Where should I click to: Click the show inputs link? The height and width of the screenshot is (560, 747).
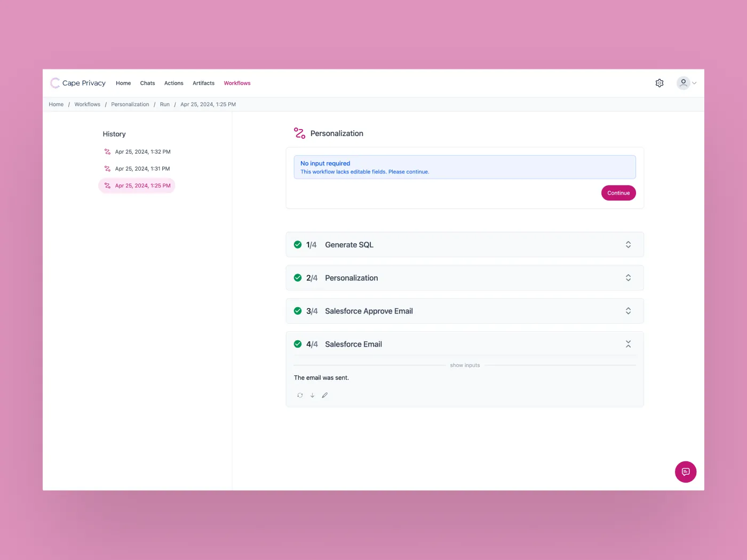(x=465, y=365)
